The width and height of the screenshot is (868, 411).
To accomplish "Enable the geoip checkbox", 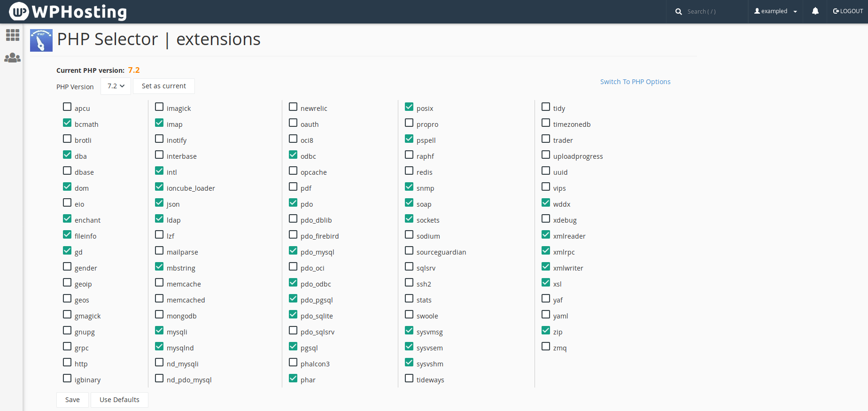I will click(67, 283).
